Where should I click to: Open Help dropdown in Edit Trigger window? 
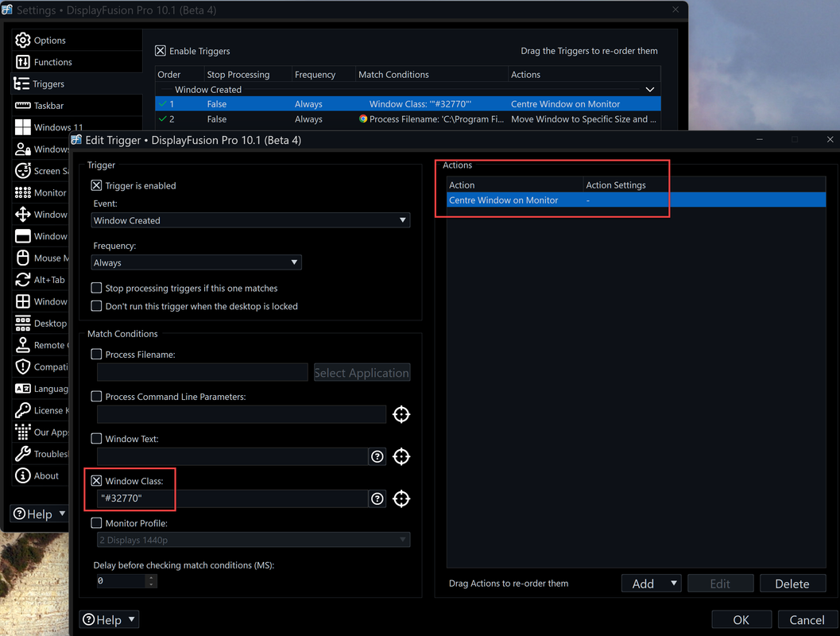pyautogui.click(x=110, y=620)
